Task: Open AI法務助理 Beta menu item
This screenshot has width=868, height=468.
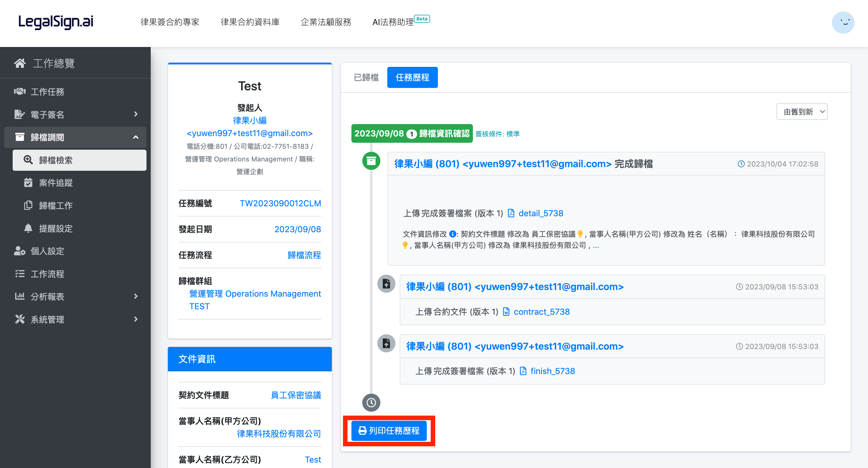Action: click(x=401, y=22)
